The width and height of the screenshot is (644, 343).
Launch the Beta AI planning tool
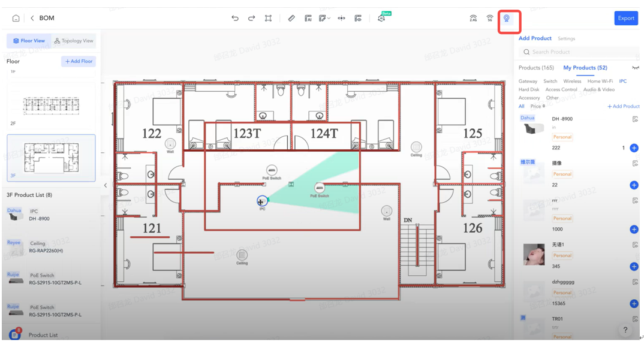click(382, 17)
